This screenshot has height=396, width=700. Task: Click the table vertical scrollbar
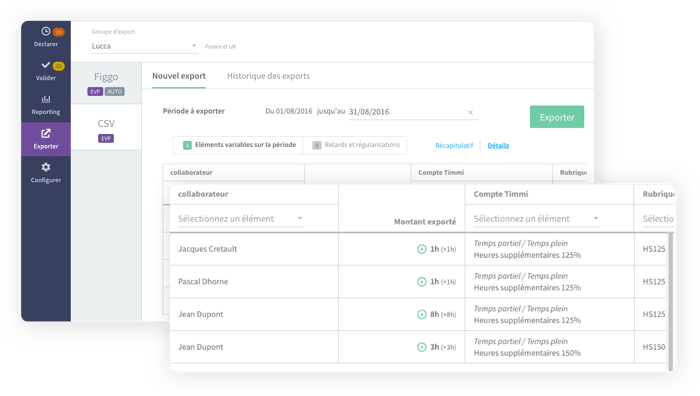(x=670, y=301)
